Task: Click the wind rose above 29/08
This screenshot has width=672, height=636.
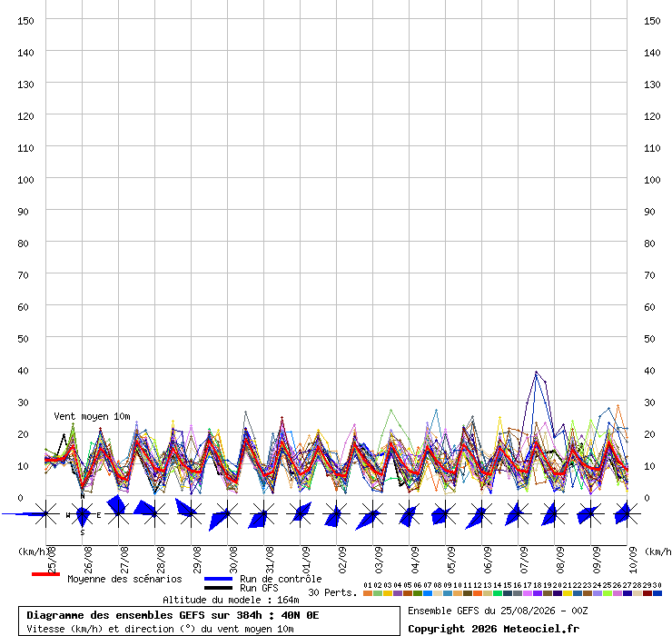Action: click(x=191, y=512)
